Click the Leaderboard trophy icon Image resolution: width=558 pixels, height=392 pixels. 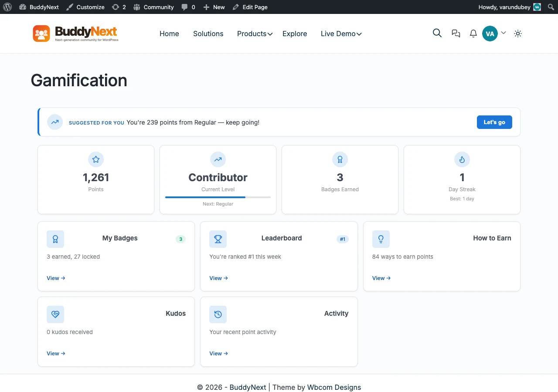(218, 239)
